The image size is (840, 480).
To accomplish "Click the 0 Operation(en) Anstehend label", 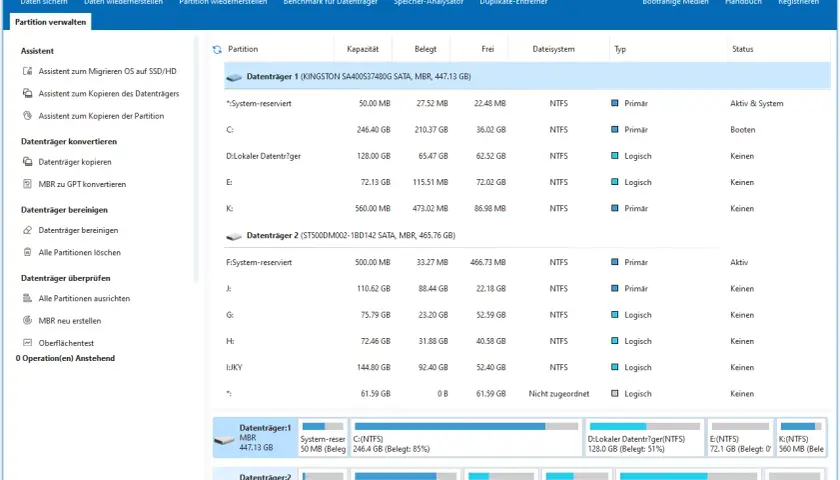I will coord(65,358).
